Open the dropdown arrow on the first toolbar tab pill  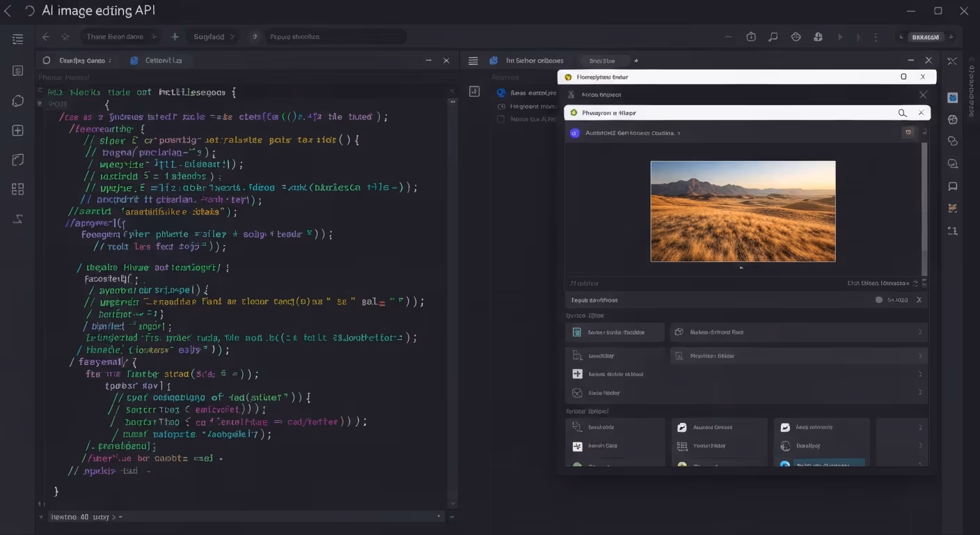pyautogui.click(x=155, y=37)
